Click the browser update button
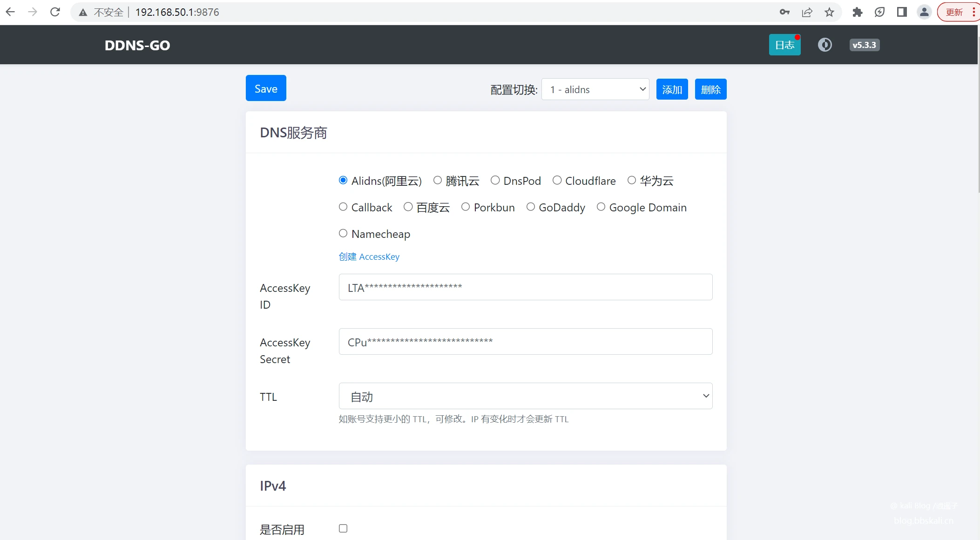Screen dimensions: 980x540 (954, 12)
